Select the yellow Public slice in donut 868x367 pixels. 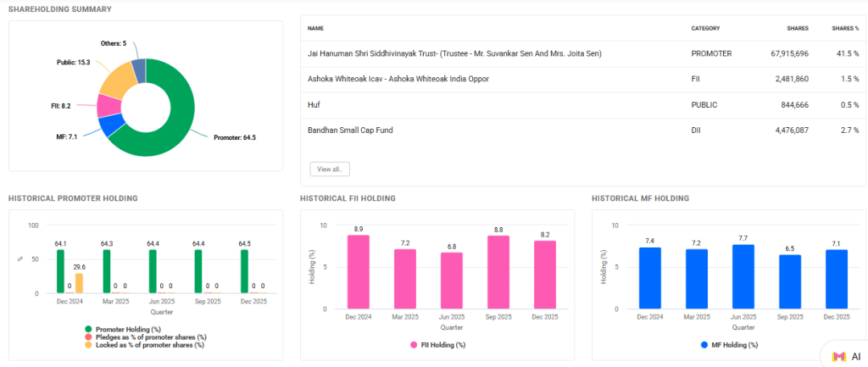tap(116, 80)
